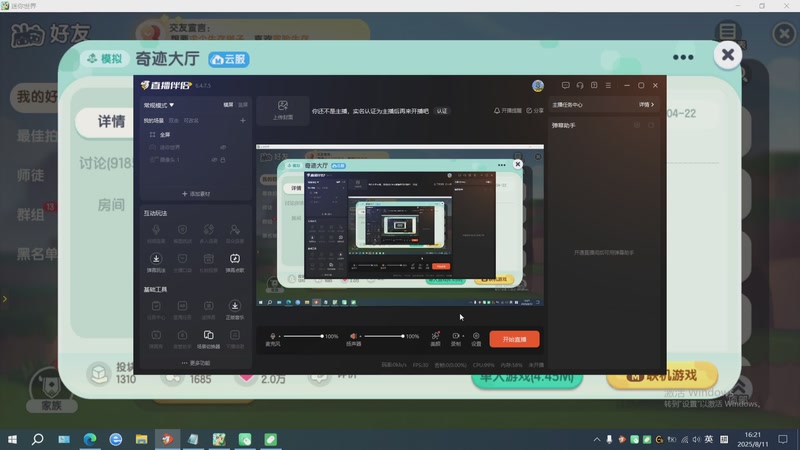This screenshot has width=800, height=450.
Task: Toggle visibility eye of the 迷你世界 source
Action: click(x=223, y=147)
